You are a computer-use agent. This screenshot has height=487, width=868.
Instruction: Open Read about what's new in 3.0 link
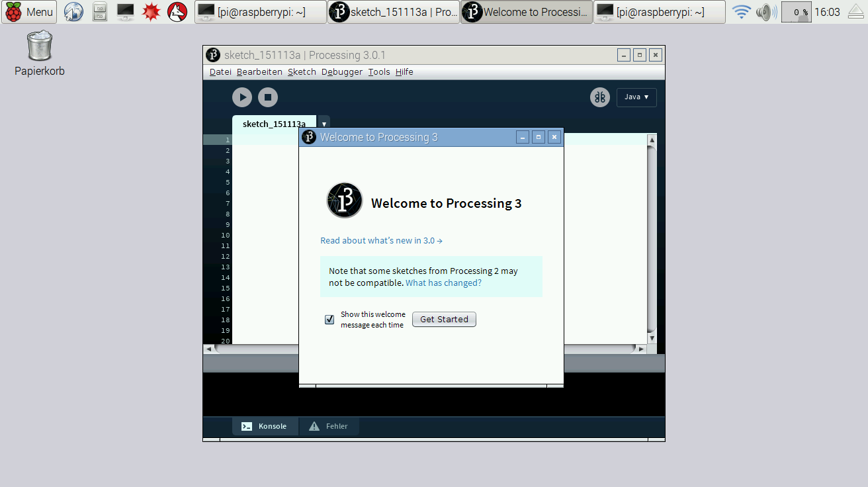(381, 241)
